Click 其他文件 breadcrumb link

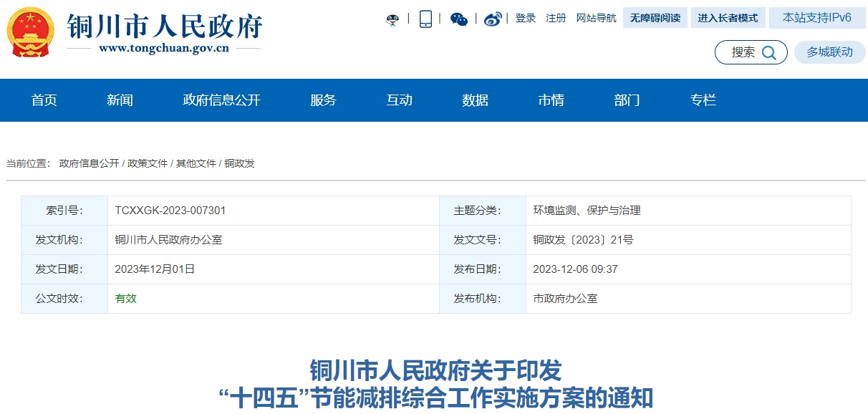pos(196,163)
